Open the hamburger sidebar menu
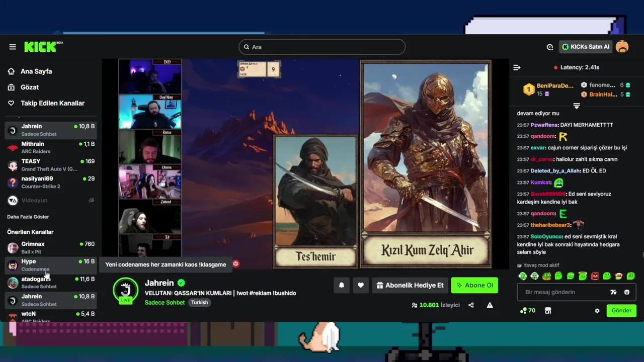 [13, 47]
